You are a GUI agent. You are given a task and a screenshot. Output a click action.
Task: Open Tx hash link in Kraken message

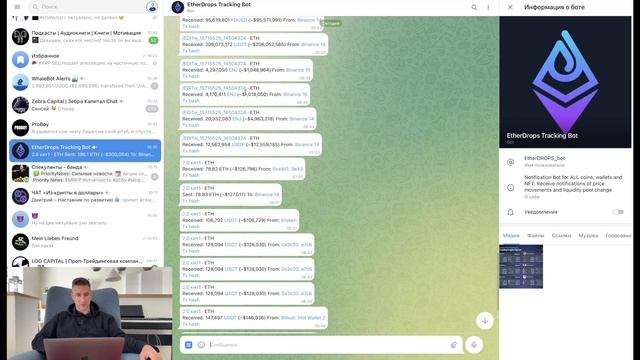point(191,227)
